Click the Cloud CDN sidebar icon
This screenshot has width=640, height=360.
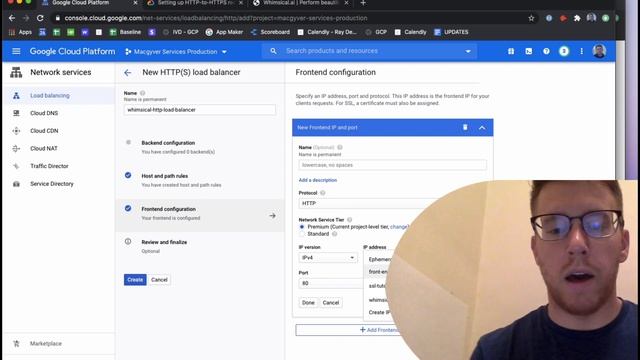click(16, 131)
